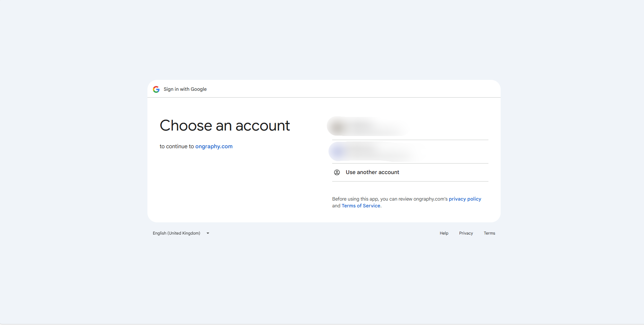
Task: Open ongraphy.com's privacy policy link
Action: pos(465,199)
